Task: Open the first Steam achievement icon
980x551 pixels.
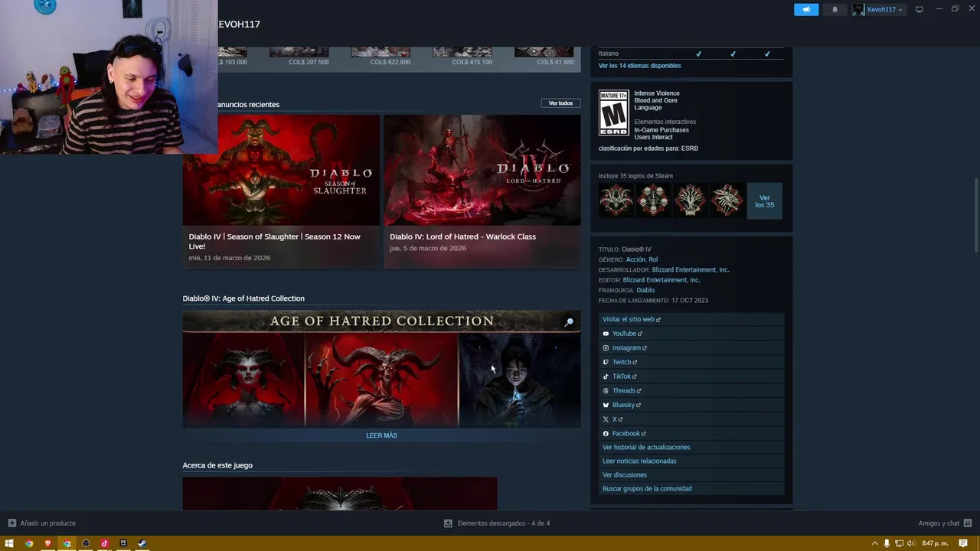Action: pos(616,201)
